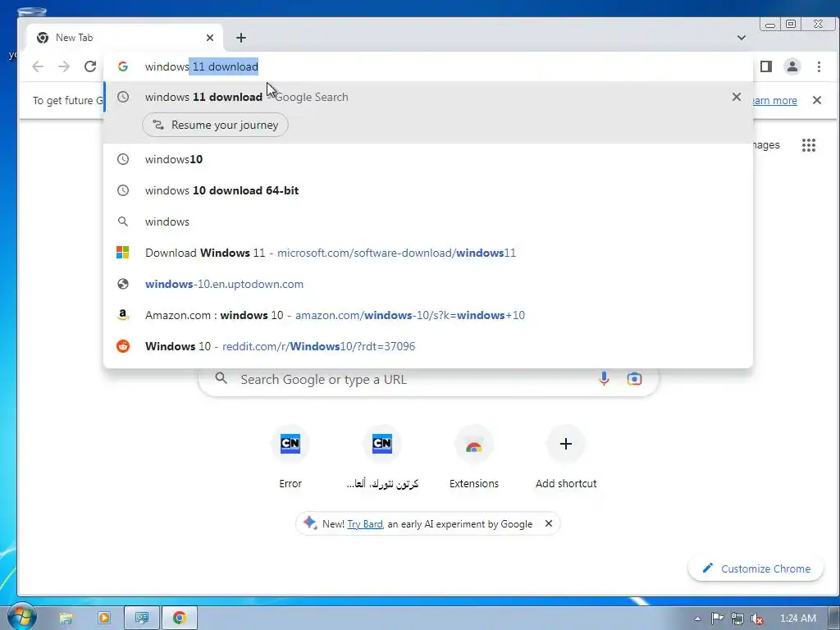Viewport: 840px width, 630px height.
Task: Dismiss the Bard promo with X
Action: pyautogui.click(x=549, y=523)
